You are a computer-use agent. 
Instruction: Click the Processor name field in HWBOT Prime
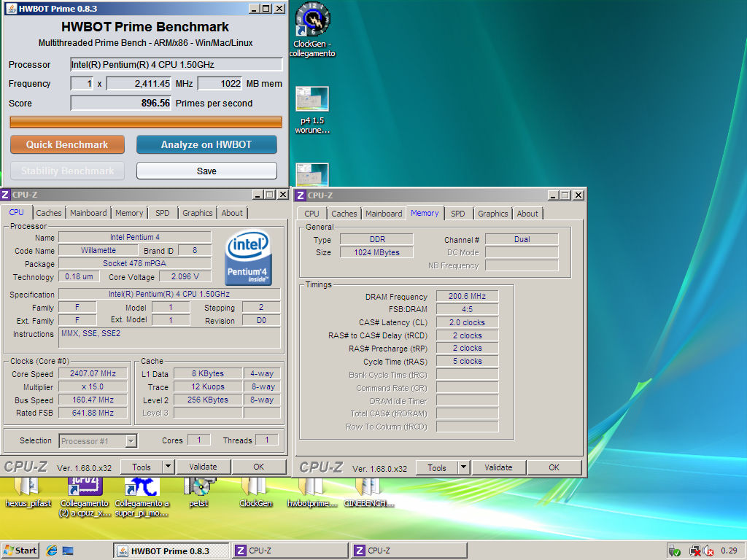coord(177,65)
